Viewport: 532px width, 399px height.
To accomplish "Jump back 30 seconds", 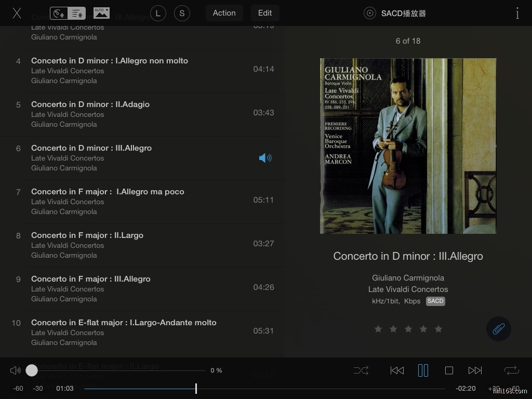I will point(38,389).
